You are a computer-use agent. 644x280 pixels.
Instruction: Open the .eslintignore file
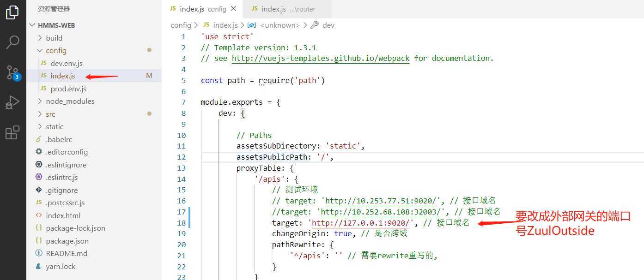[94, 165]
